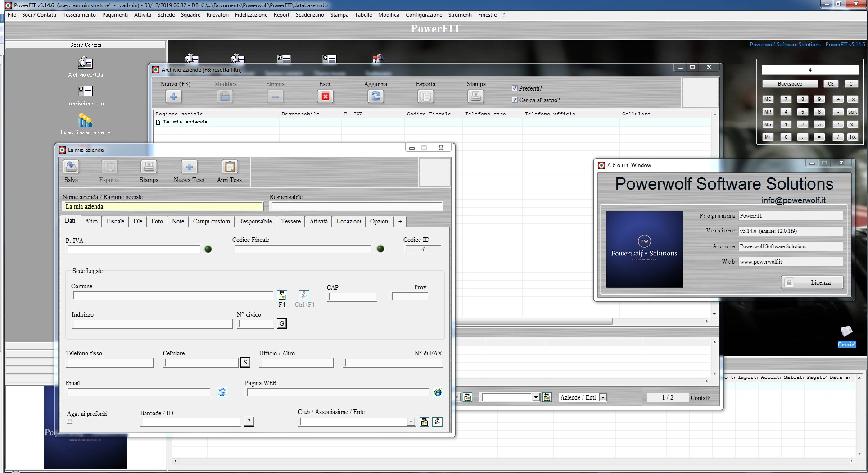The height and width of the screenshot is (473, 868).
Task: Click Responsabile input field
Action: click(x=357, y=206)
